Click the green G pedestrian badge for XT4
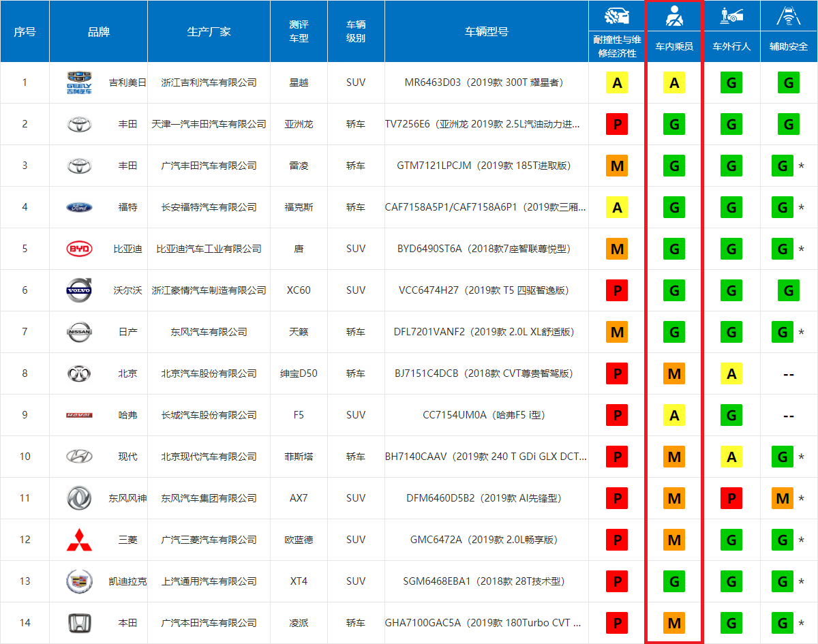This screenshot has height=644, width=818. [731, 582]
